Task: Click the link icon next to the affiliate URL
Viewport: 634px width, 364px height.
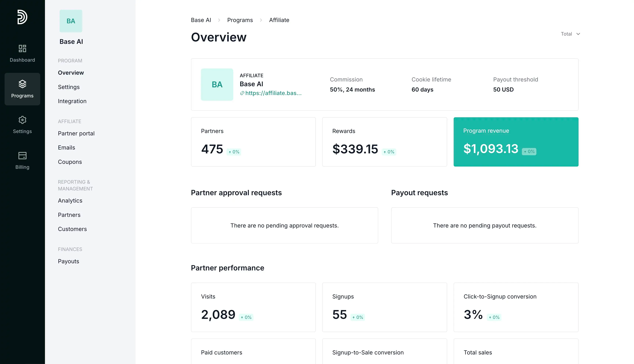Action: [242, 93]
